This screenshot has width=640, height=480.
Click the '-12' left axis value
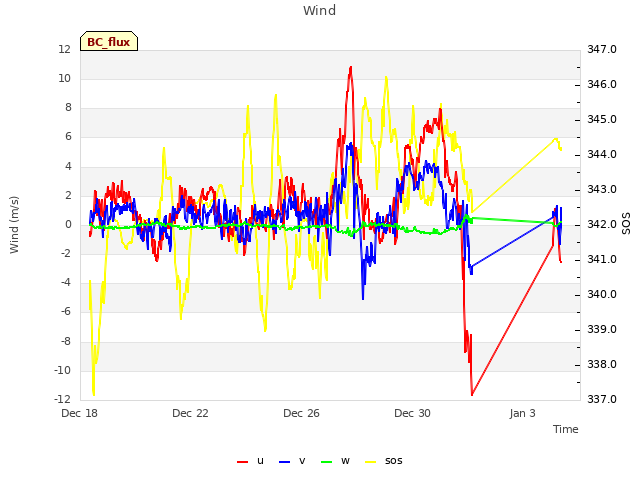point(62,399)
